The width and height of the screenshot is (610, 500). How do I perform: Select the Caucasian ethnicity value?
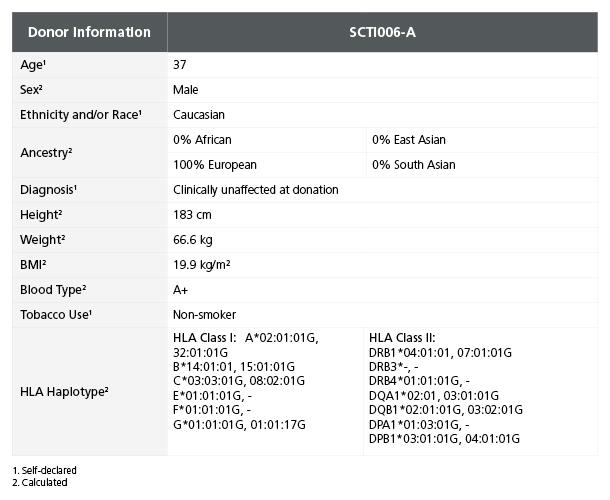pyautogui.click(x=201, y=115)
